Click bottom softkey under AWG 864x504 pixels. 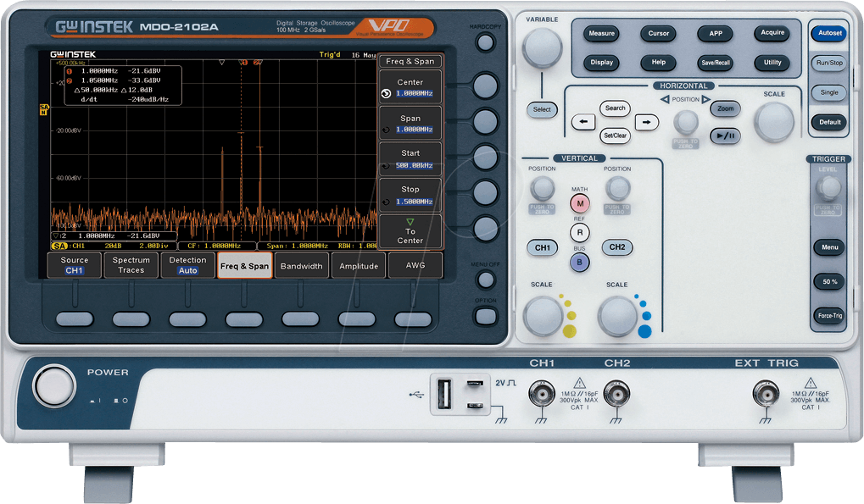[x=413, y=319]
